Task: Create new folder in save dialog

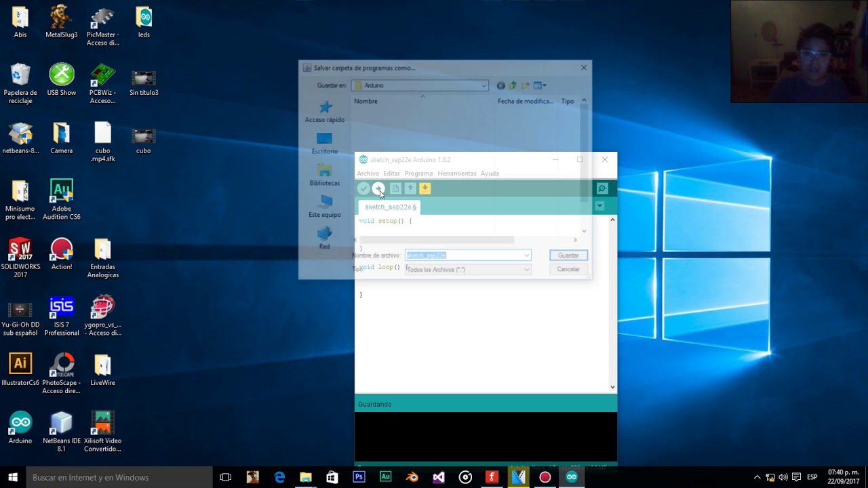Action: [x=524, y=85]
